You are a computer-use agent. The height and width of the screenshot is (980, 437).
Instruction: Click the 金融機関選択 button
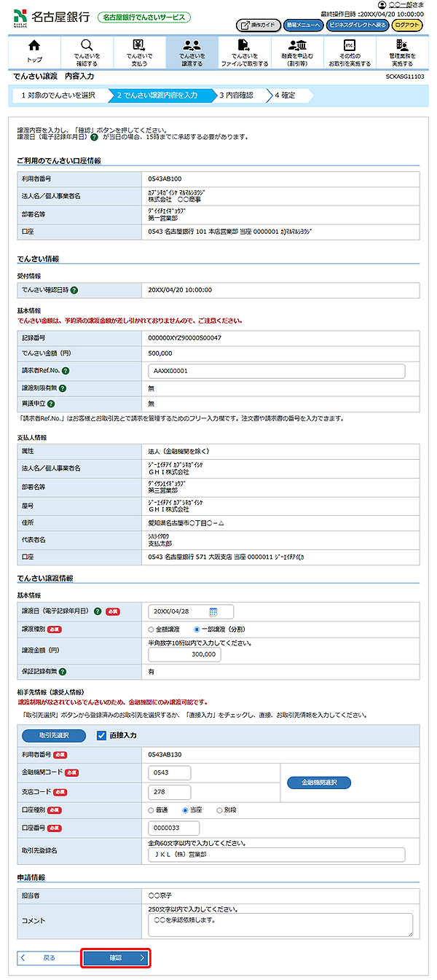point(319,783)
